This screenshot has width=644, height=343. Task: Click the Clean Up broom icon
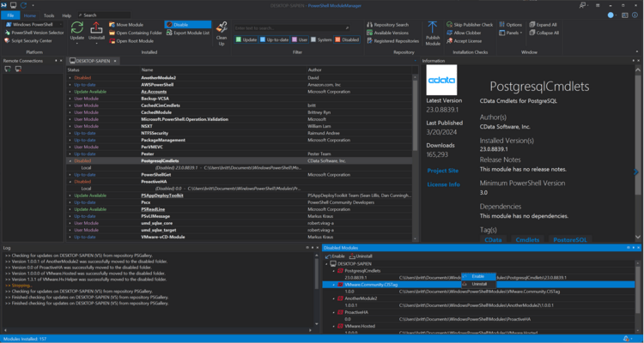pos(222,28)
